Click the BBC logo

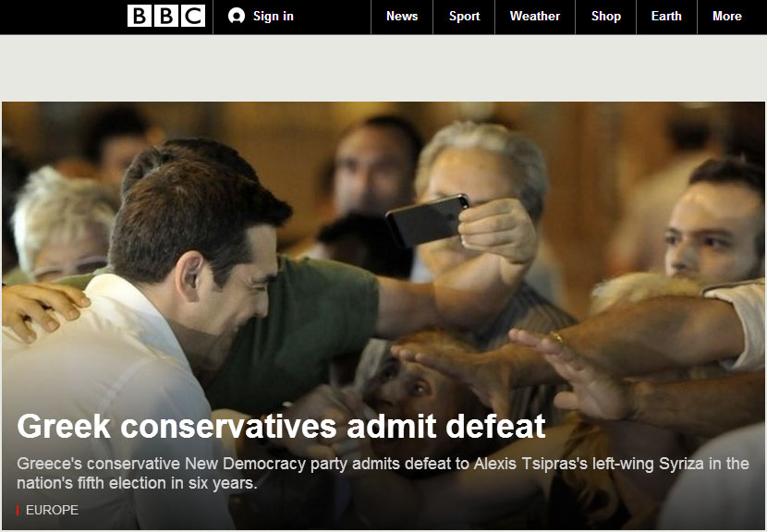click(166, 16)
